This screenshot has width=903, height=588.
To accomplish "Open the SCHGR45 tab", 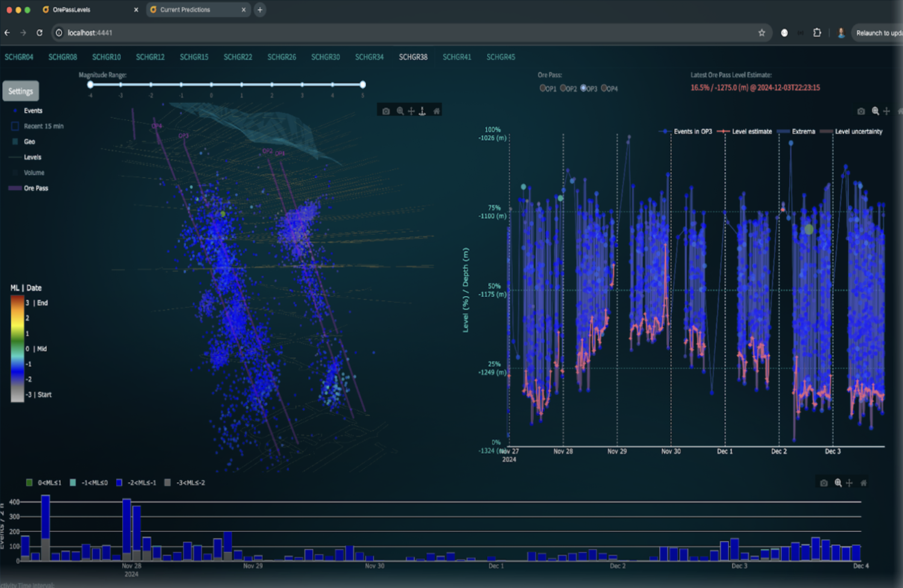I will [x=501, y=57].
